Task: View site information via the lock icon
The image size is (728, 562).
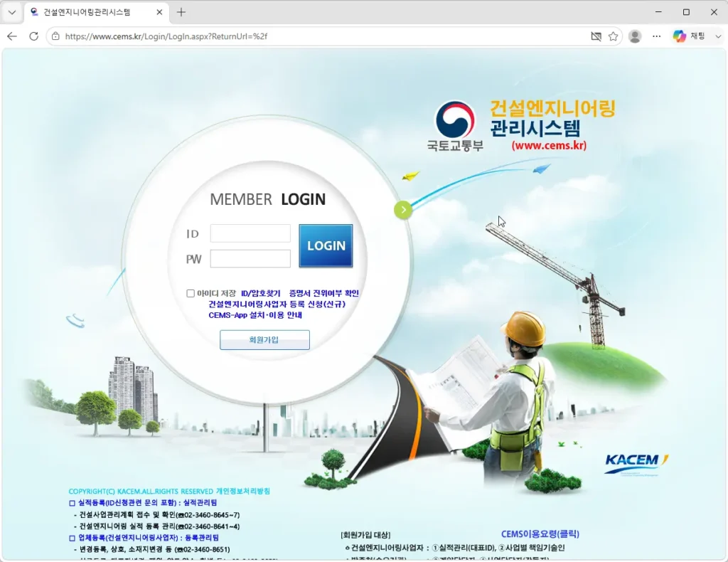Action: click(x=55, y=36)
